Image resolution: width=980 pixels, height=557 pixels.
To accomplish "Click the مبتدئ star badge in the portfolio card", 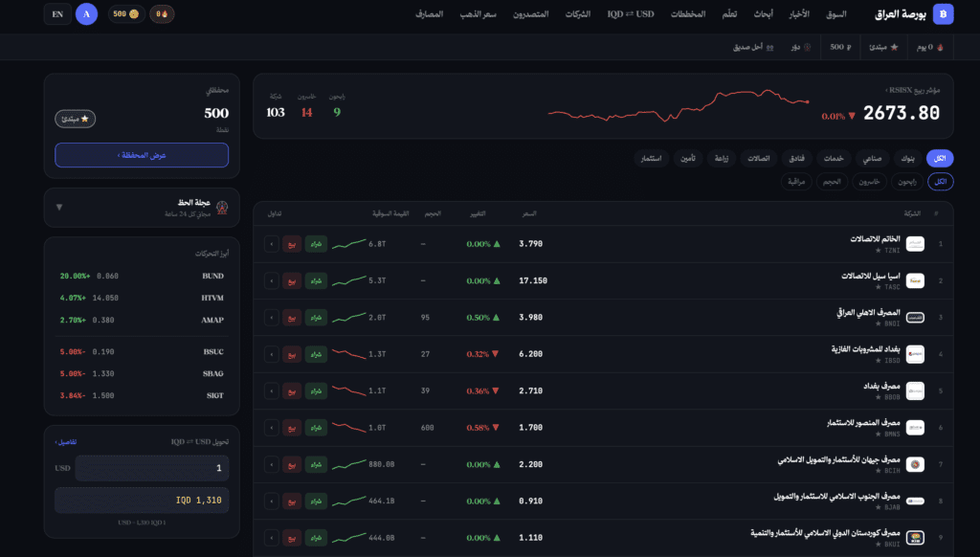I will (75, 119).
